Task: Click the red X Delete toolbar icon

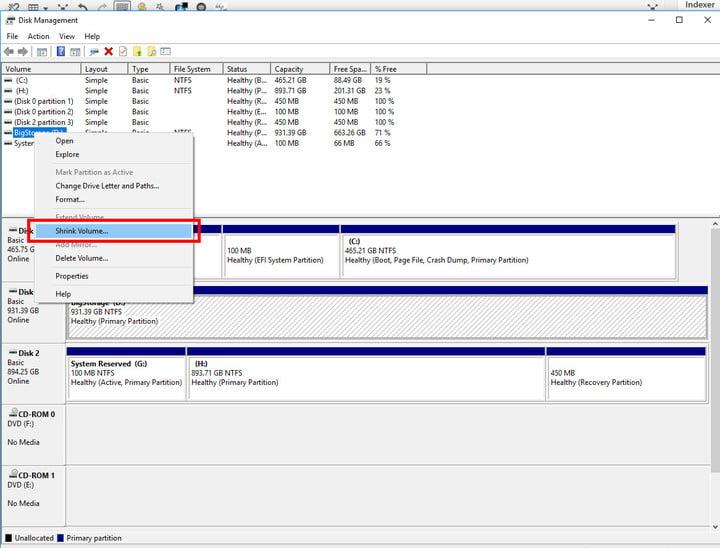Action: tap(108, 51)
